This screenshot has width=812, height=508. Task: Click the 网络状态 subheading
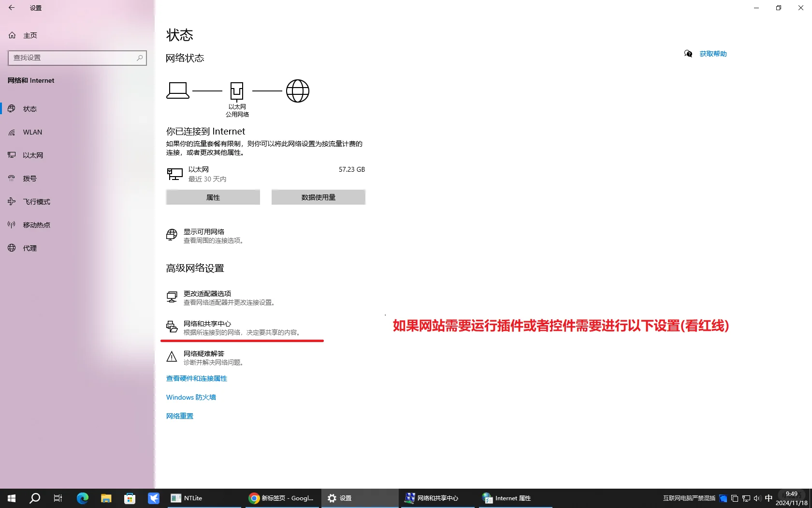click(185, 58)
